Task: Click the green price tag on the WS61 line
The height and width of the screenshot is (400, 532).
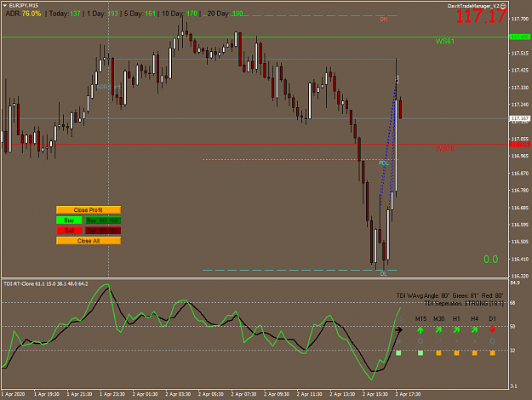Action: pos(520,37)
